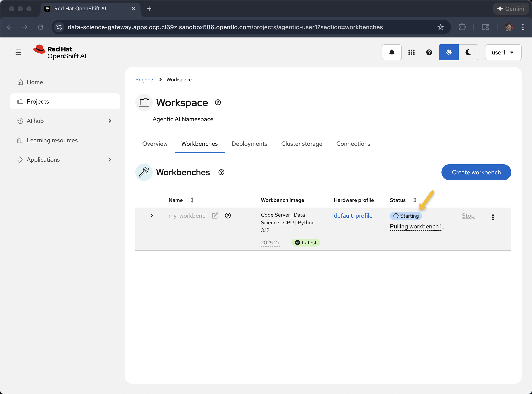Click the Starting status label
The width and height of the screenshot is (532, 394).
(x=406, y=216)
